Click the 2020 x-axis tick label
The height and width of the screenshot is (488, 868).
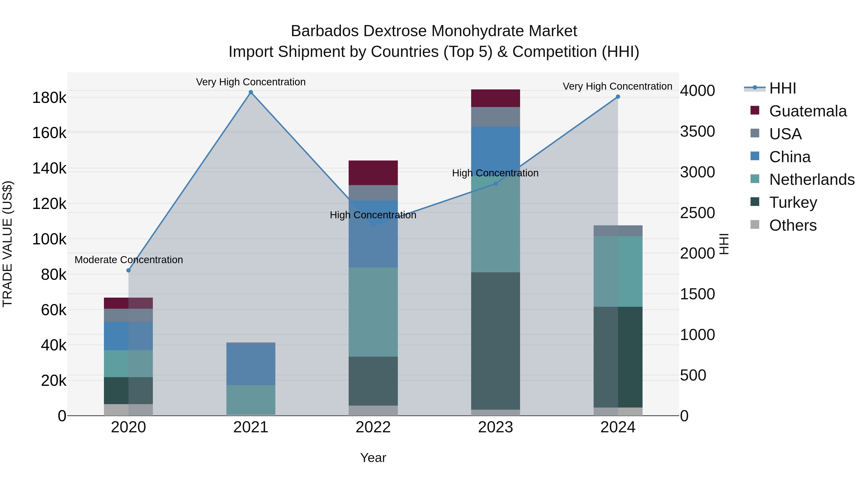pos(128,427)
